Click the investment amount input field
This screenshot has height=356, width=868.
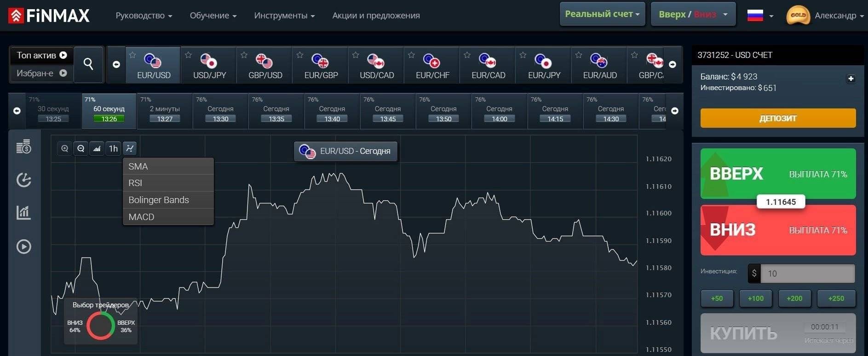[807, 273]
